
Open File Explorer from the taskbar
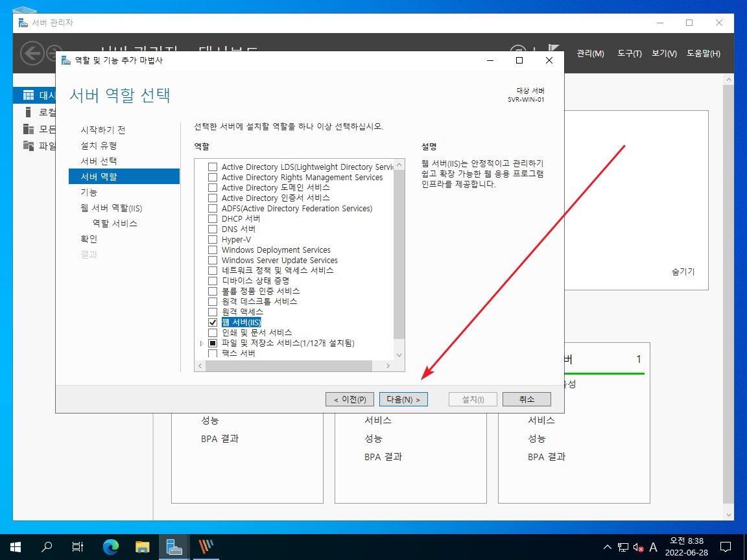click(x=143, y=546)
